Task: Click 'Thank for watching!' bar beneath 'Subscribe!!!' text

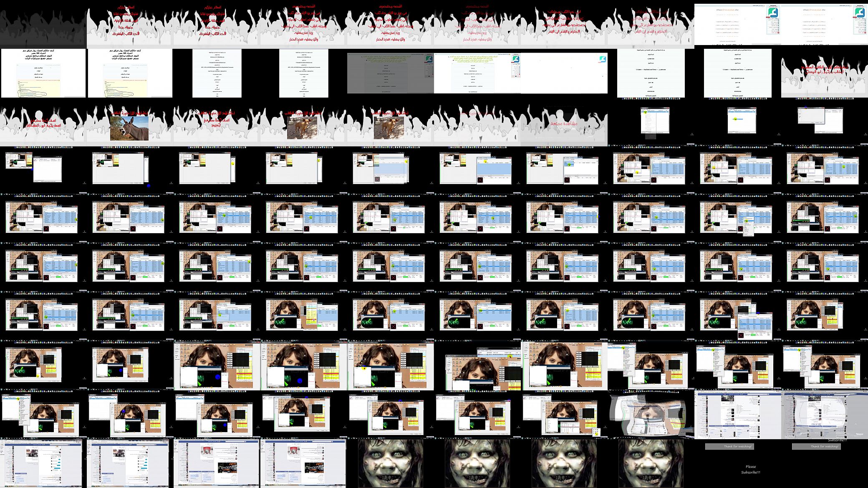Action: coord(816,446)
